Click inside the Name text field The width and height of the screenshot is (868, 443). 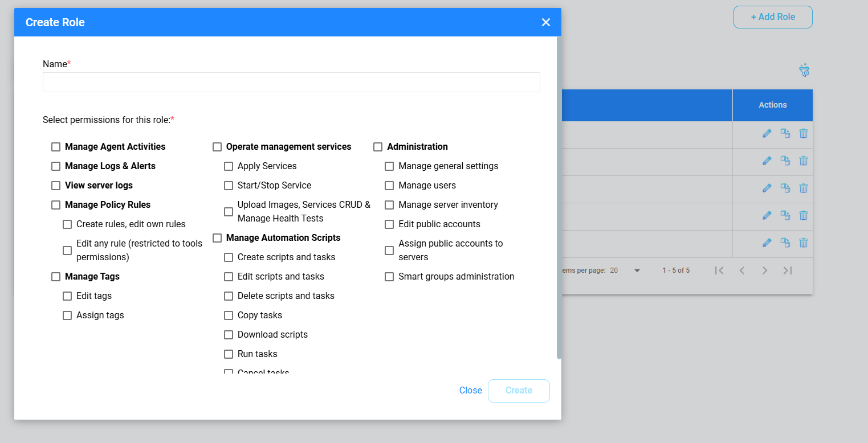click(x=291, y=83)
